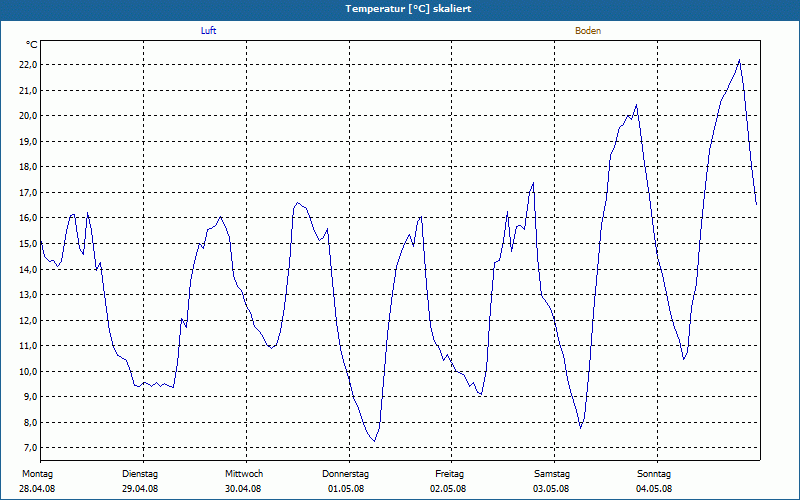Click the 21,0 y-axis value
Screen dimensions: 800x500
coord(28,90)
